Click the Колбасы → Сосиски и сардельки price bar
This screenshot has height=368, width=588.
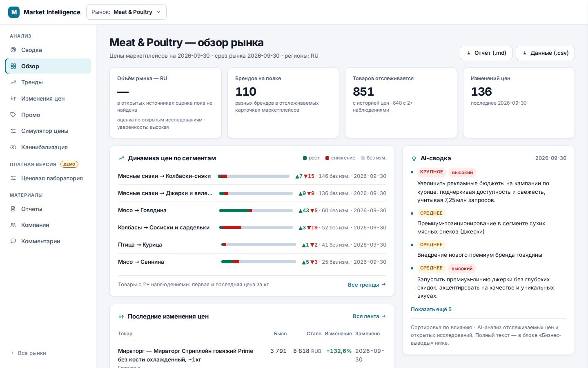click(x=256, y=228)
